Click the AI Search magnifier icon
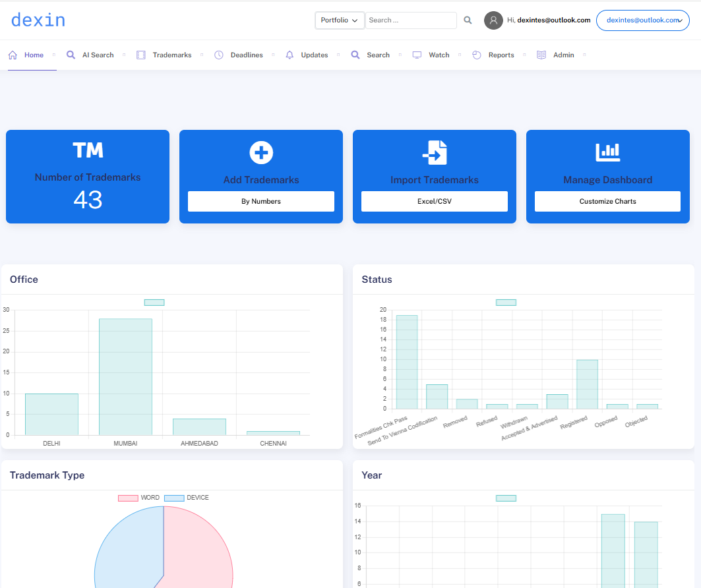Screen dimensions: 701x588 click(x=71, y=55)
